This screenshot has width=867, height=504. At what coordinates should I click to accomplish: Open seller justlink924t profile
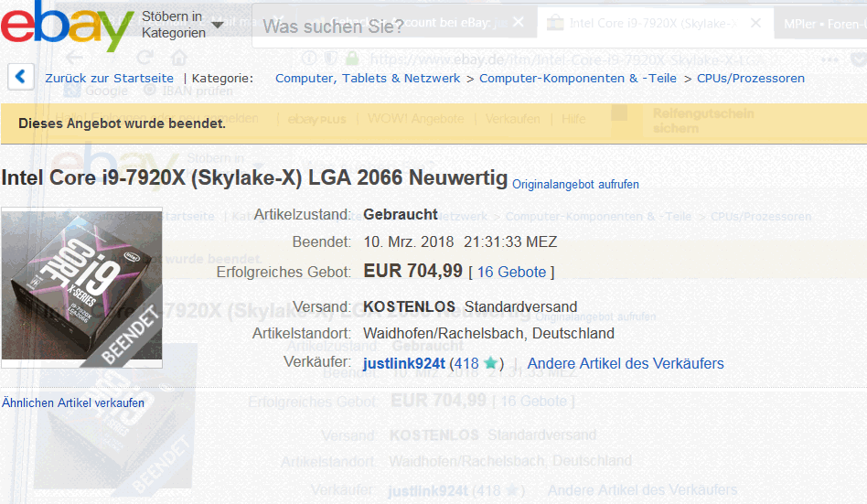[403, 363]
